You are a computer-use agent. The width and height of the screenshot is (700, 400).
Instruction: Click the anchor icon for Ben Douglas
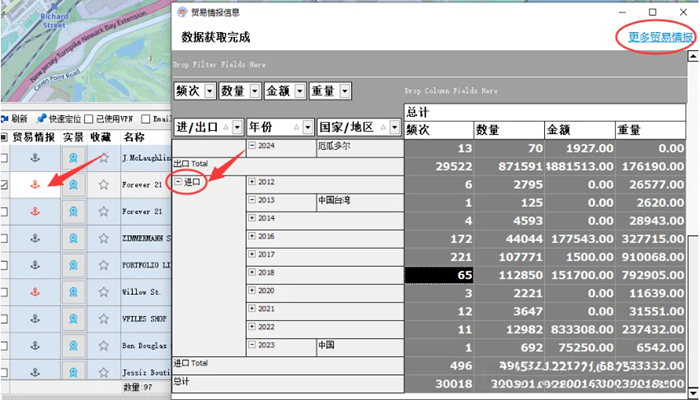(x=35, y=346)
